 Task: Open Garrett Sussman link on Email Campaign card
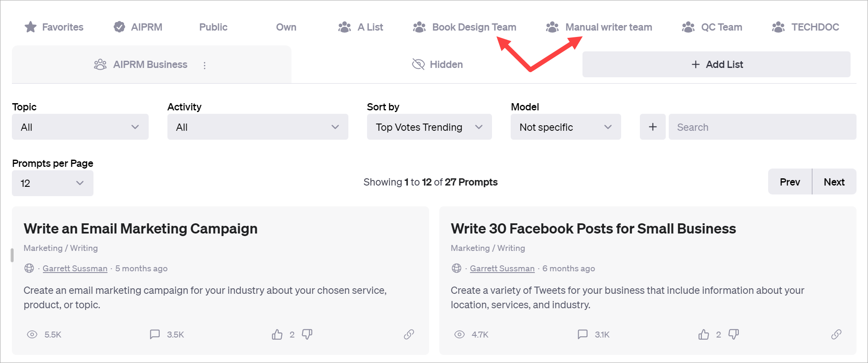75,268
